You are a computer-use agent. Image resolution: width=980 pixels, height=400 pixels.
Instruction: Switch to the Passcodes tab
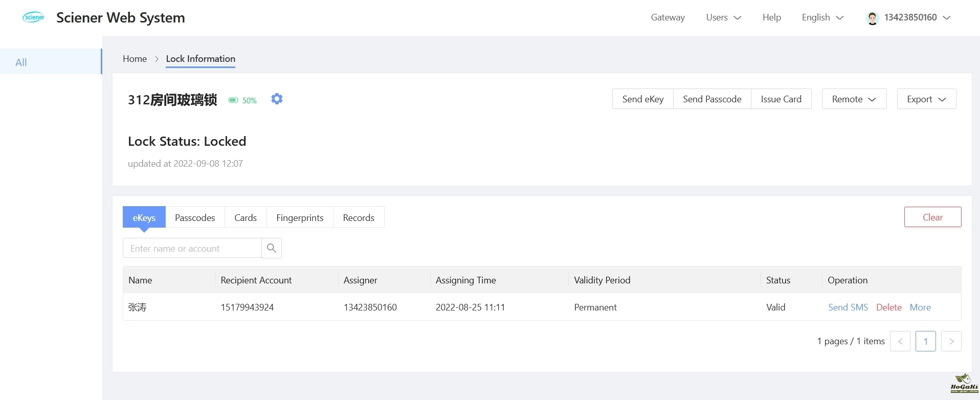pos(195,217)
